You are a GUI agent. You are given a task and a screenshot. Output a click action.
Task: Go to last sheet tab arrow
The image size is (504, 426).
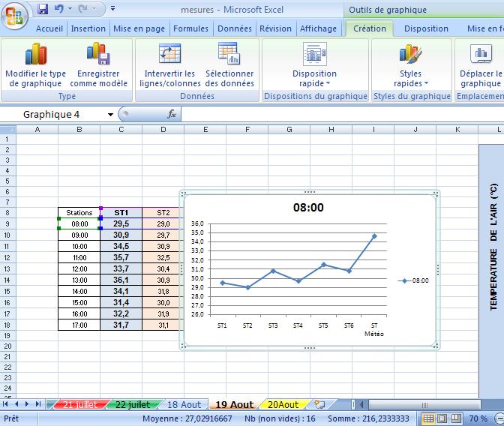tap(38, 403)
